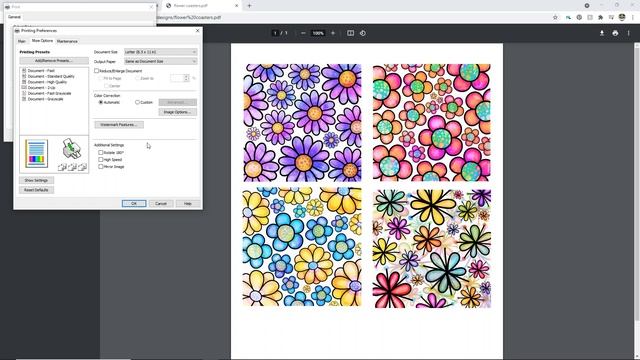Viewport: 640px width, 360px height.
Task: Click the blue and yellow flowers coaster image
Action: click(x=302, y=247)
